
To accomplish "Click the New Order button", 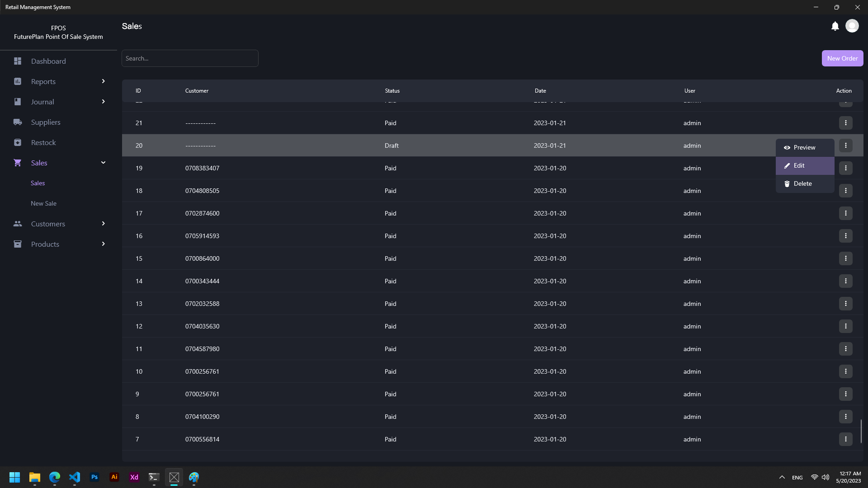I will point(842,58).
